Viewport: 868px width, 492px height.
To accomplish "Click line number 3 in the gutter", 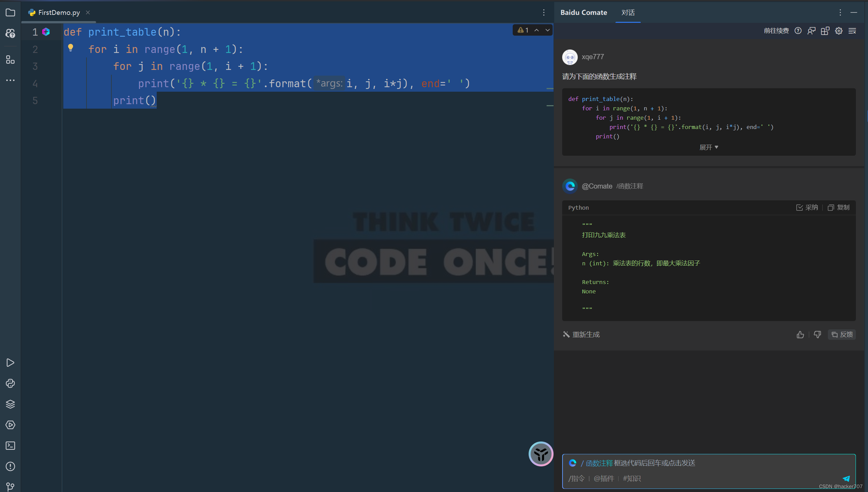I will (x=35, y=66).
